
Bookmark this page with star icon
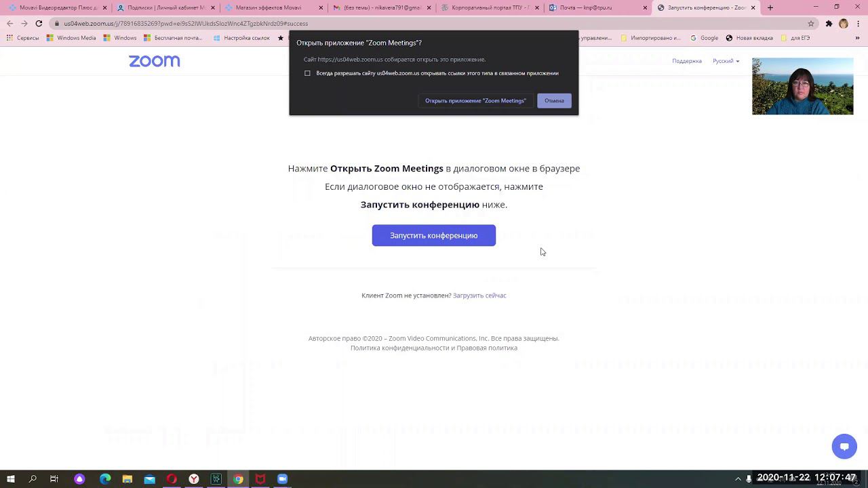click(810, 23)
